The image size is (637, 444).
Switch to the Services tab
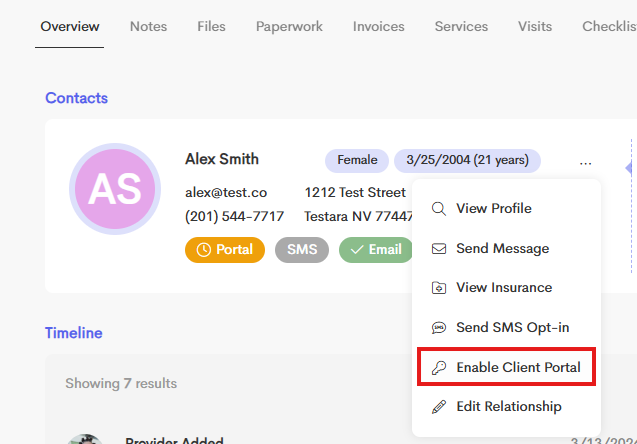coord(461,26)
